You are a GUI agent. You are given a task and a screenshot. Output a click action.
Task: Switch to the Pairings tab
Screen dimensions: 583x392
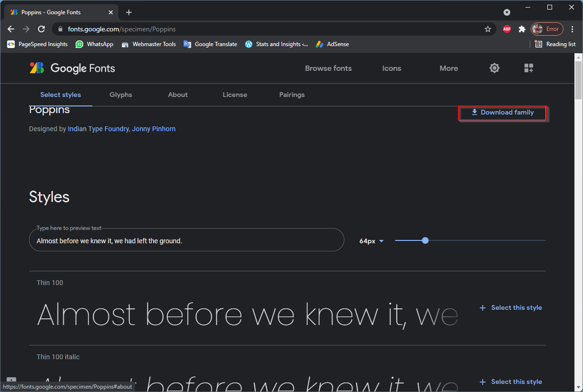292,95
